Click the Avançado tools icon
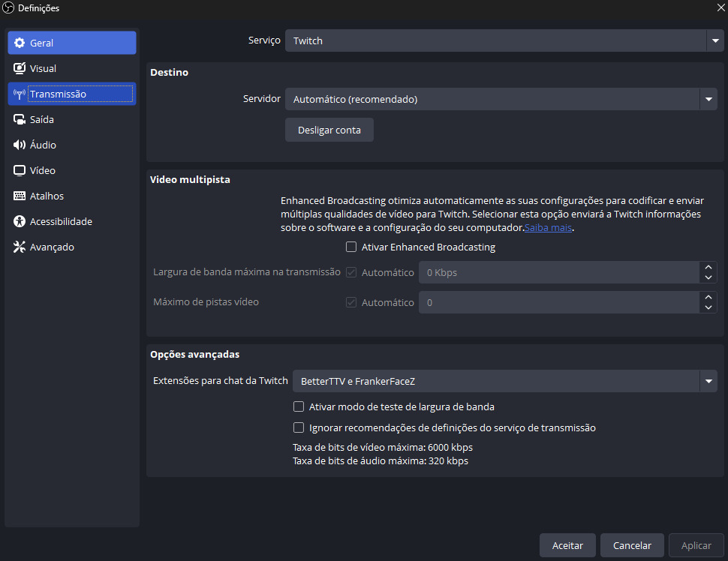The image size is (728, 561). pos(20,247)
